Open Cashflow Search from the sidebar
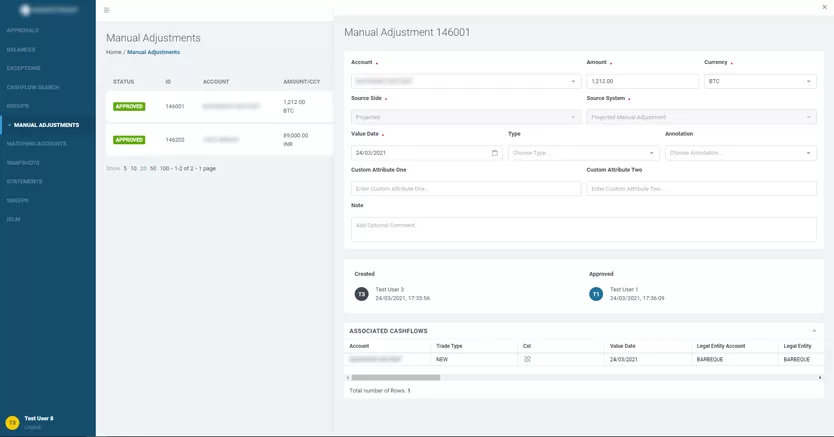834x437 pixels. pyautogui.click(x=33, y=87)
